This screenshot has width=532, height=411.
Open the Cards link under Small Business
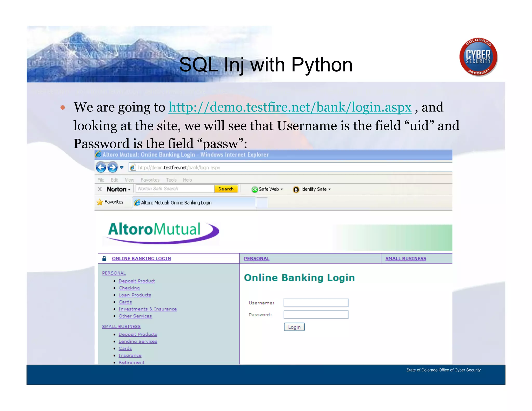125,348
